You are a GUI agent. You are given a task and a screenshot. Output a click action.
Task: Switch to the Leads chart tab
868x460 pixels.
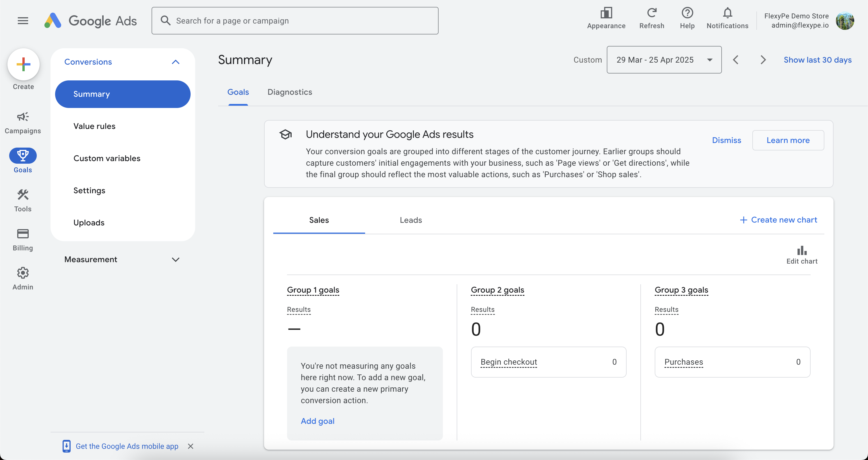(410, 220)
